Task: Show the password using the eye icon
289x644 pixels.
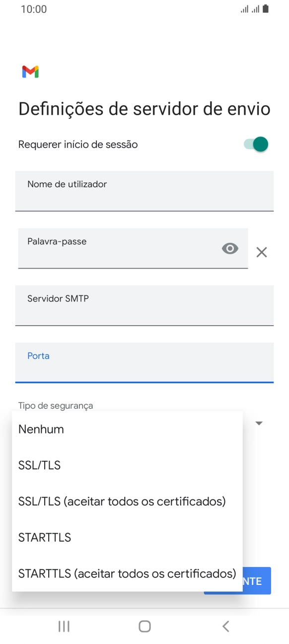Action: coord(229,248)
